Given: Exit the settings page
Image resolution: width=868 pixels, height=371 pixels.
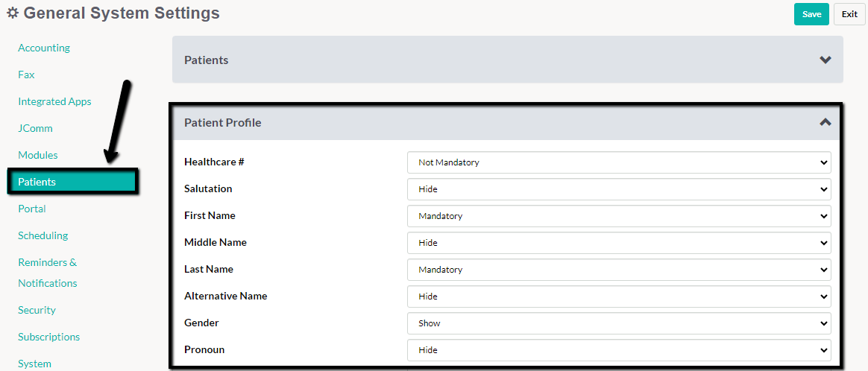Looking at the screenshot, I should click(x=849, y=14).
